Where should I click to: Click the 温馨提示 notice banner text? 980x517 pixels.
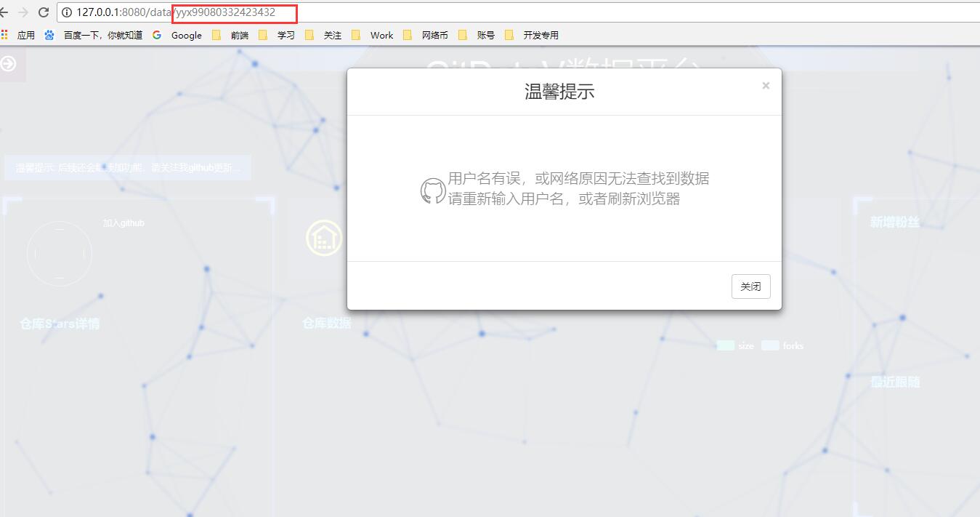point(128,167)
